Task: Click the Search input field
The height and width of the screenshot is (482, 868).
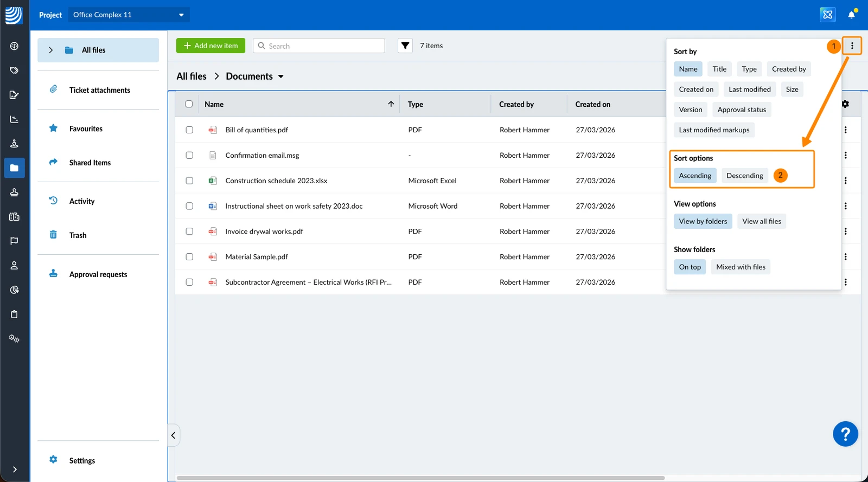Action: pos(319,46)
